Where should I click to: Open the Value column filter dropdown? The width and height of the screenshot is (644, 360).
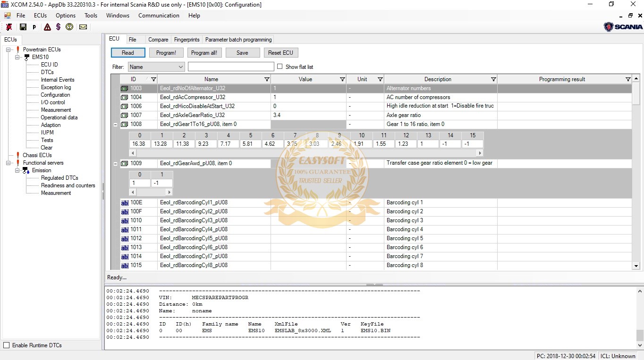pyautogui.click(x=342, y=79)
